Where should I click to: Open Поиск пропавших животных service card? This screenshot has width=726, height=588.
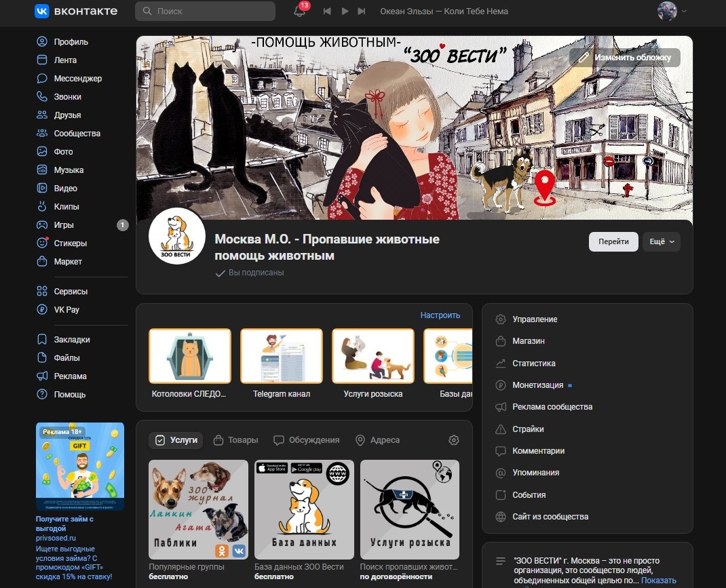pyautogui.click(x=410, y=520)
